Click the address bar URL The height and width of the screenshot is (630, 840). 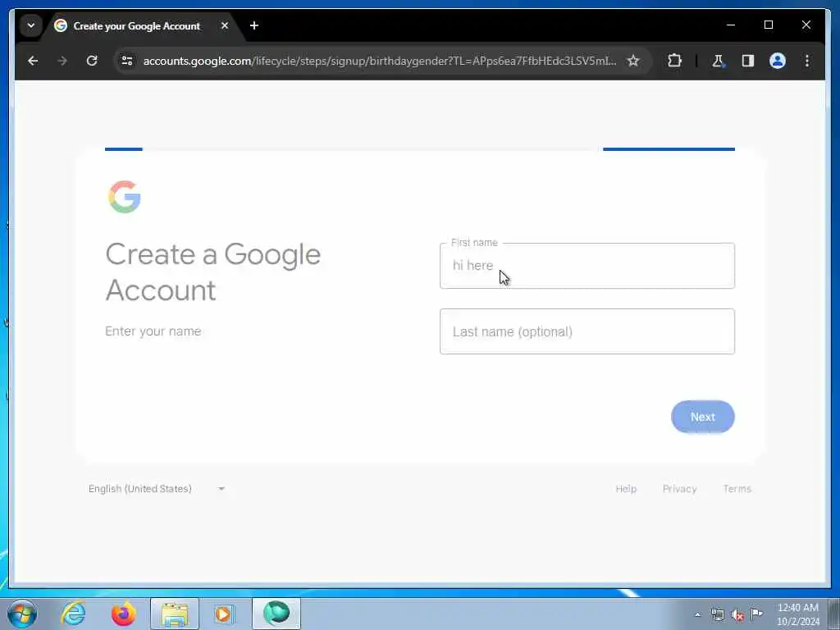tap(379, 61)
